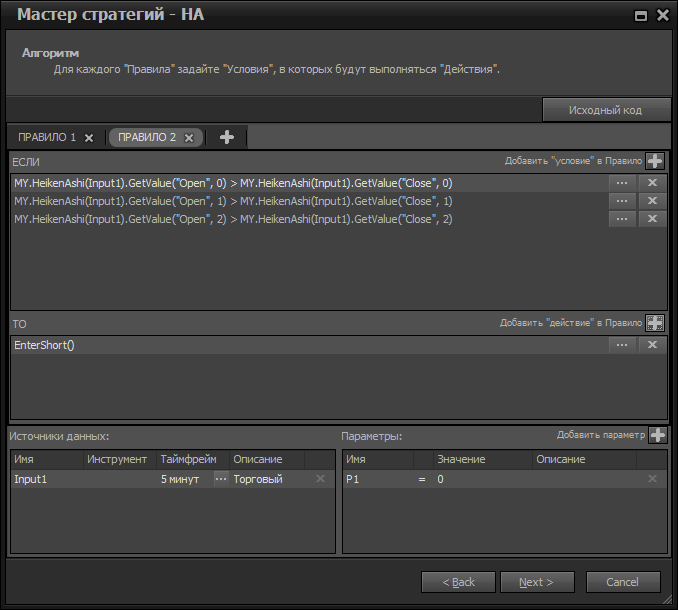Cancel the strategy wizard
Screen dimensions: 678x610
622,582
